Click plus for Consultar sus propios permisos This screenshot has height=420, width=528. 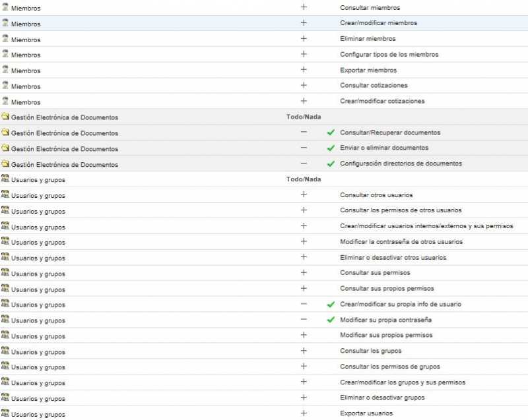(304, 288)
